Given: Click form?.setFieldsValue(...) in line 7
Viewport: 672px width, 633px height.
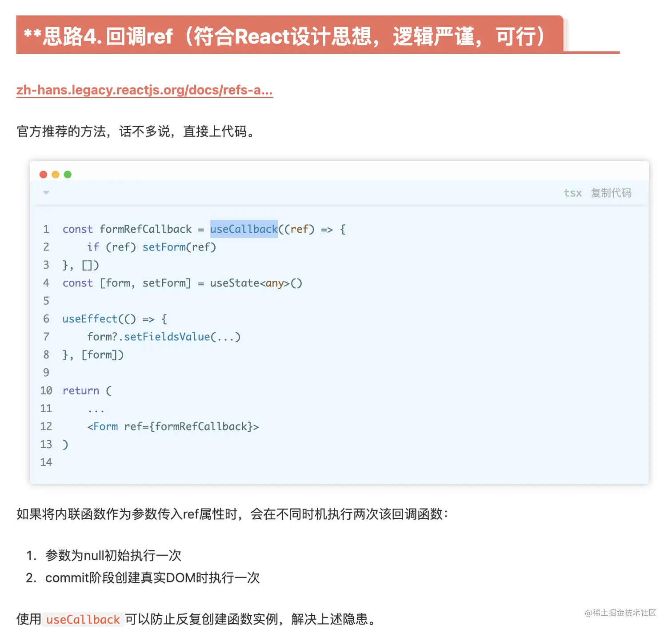Looking at the screenshot, I should 164,337.
